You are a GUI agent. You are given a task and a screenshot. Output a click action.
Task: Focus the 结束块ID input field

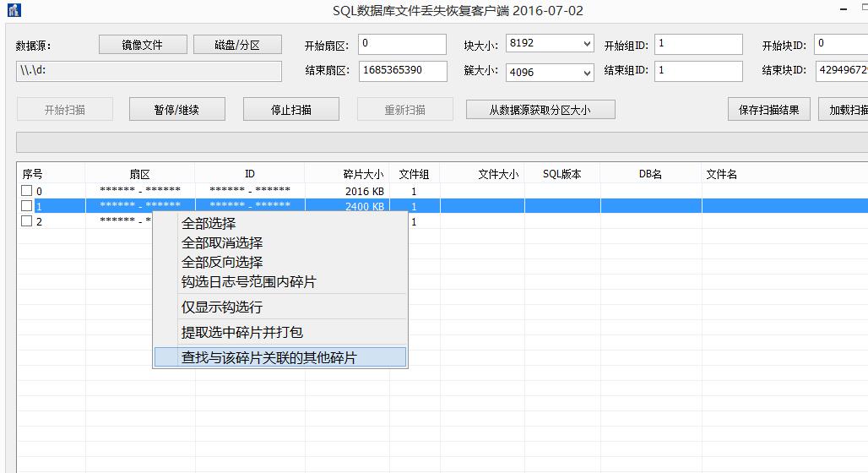[x=842, y=71]
